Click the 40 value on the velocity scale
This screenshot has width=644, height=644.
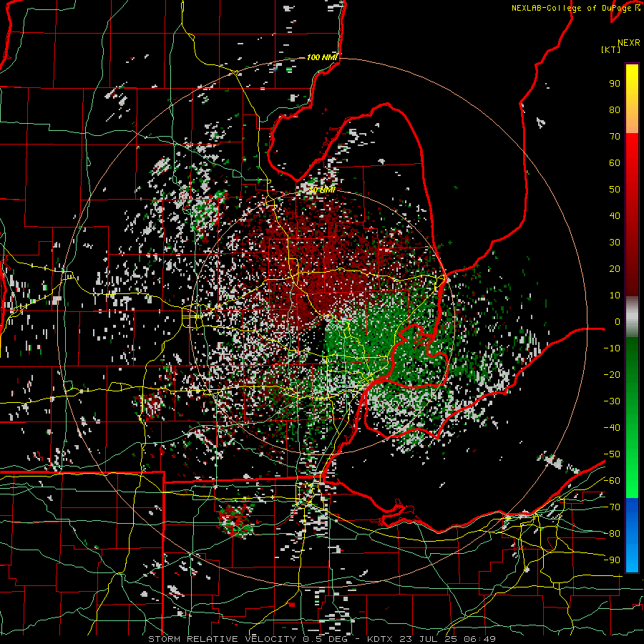[615, 215]
